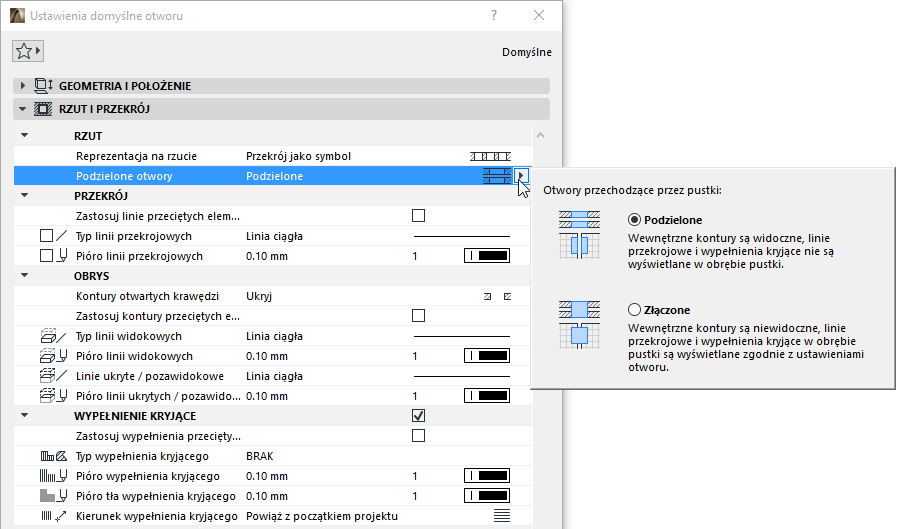The image size is (897, 529).
Task: Click line type icon for Typ linii przekrojowych
Action: pyautogui.click(x=62, y=236)
